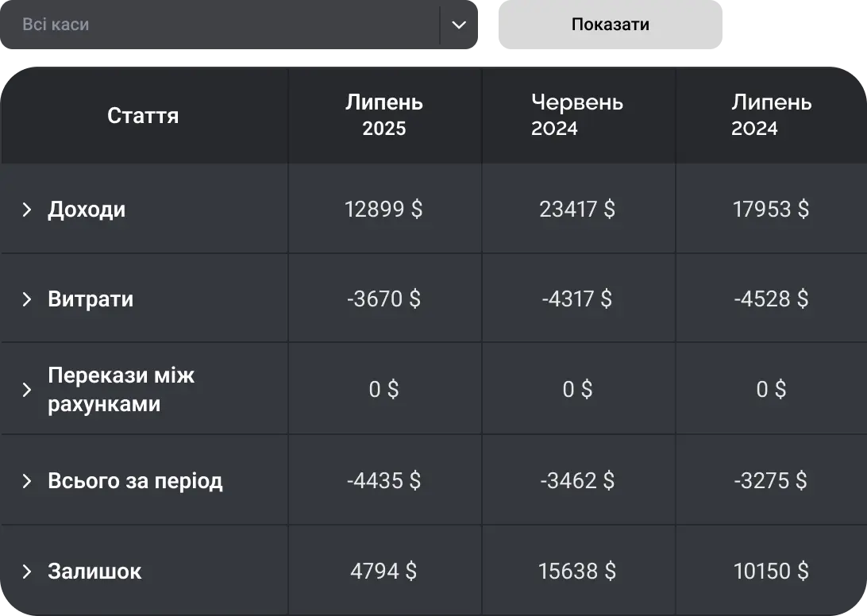867x616 pixels.
Task: Expand the "Витрати" row chevron
Action: coord(27,299)
